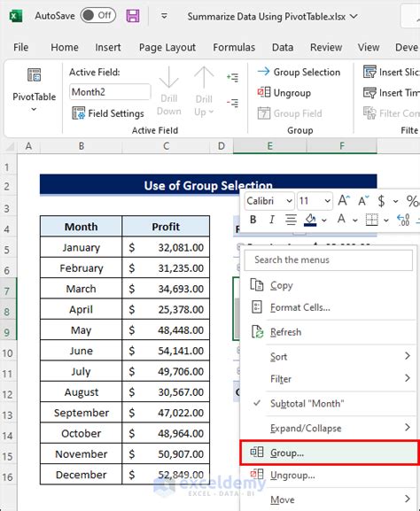This screenshot has width=420, height=511.
Task: Click Ungroup in the ribbon
Action: click(x=284, y=93)
